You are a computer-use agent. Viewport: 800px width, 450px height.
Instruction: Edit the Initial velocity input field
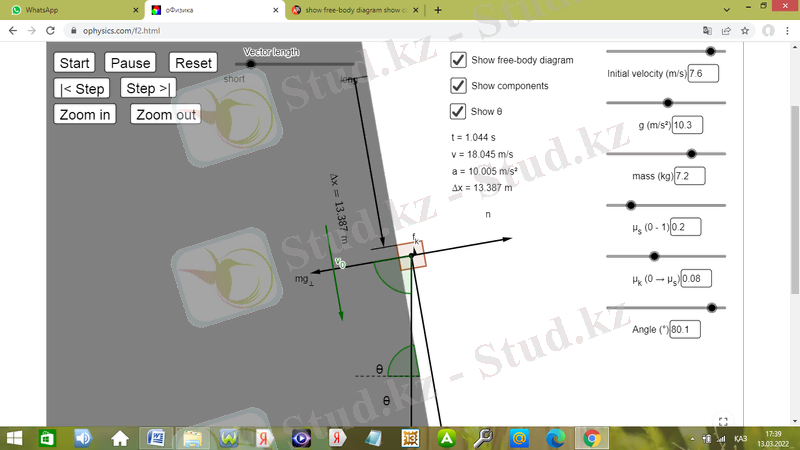[x=703, y=73]
